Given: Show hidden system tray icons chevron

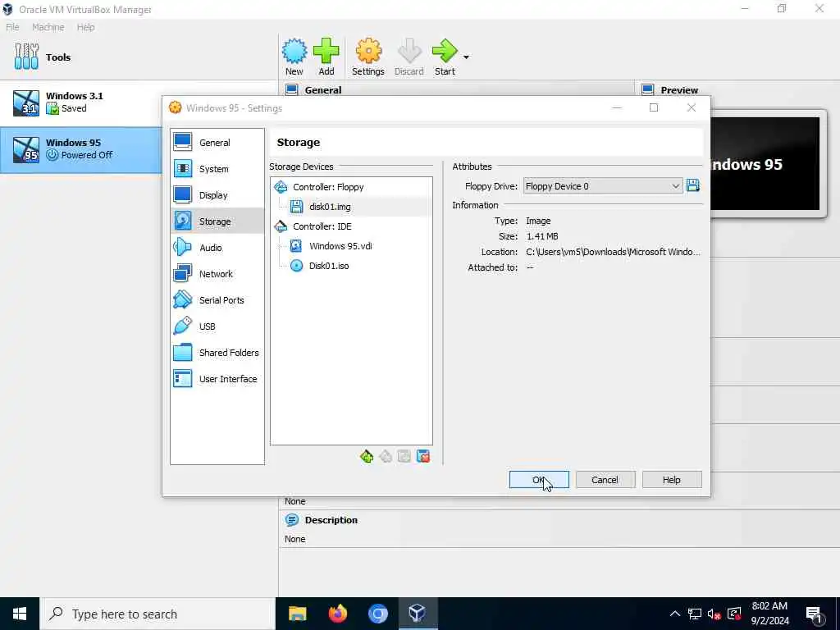Looking at the screenshot, I should 675,614.
